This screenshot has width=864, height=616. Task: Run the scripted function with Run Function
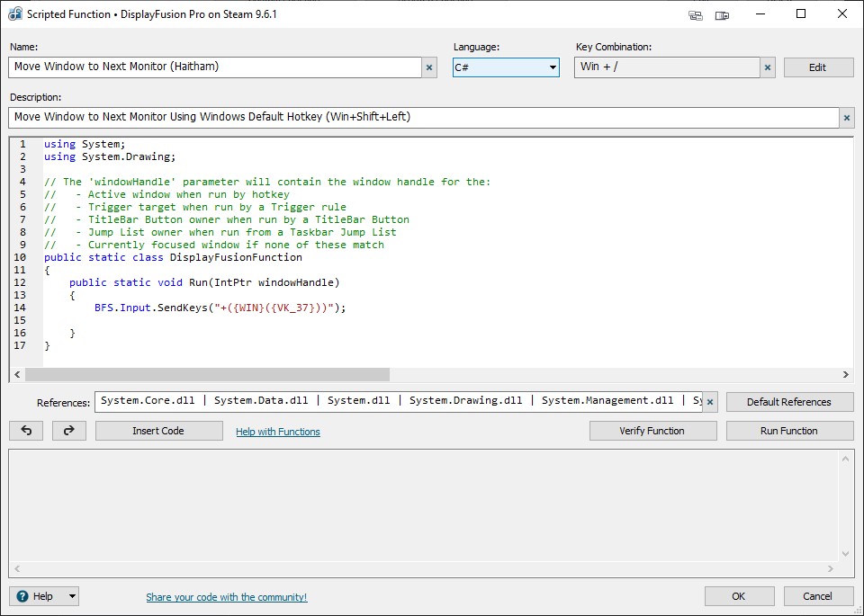pyautogui.click(x=788, y=431)
